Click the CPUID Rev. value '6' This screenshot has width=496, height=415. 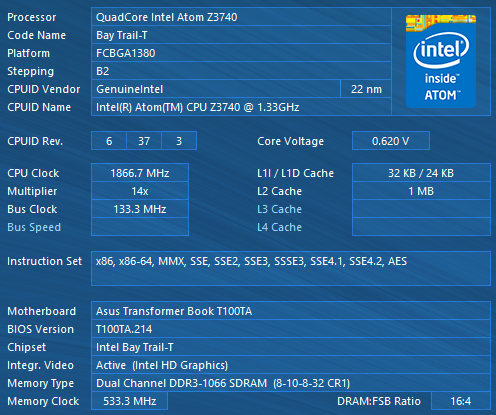109,141
